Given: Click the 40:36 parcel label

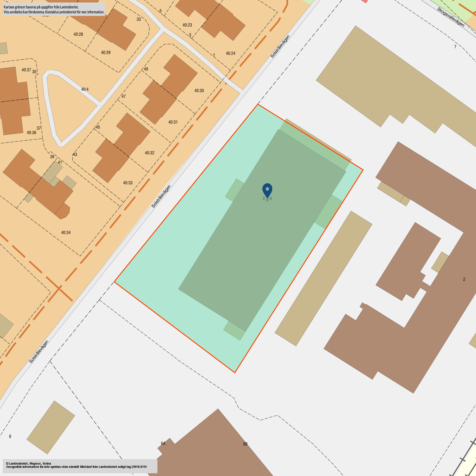Looking at the screenshot, I should click(31, 133).
